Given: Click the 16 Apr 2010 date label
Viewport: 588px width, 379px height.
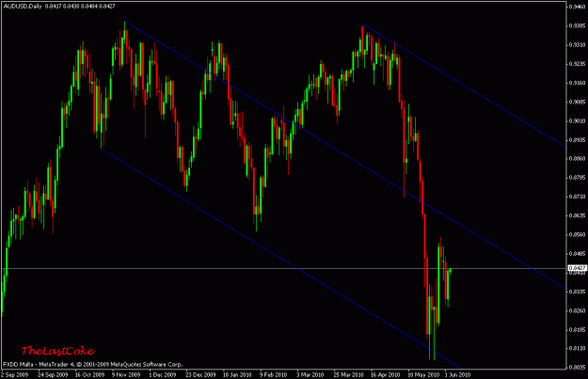Looking at the screenshot, I should point(386,374).
